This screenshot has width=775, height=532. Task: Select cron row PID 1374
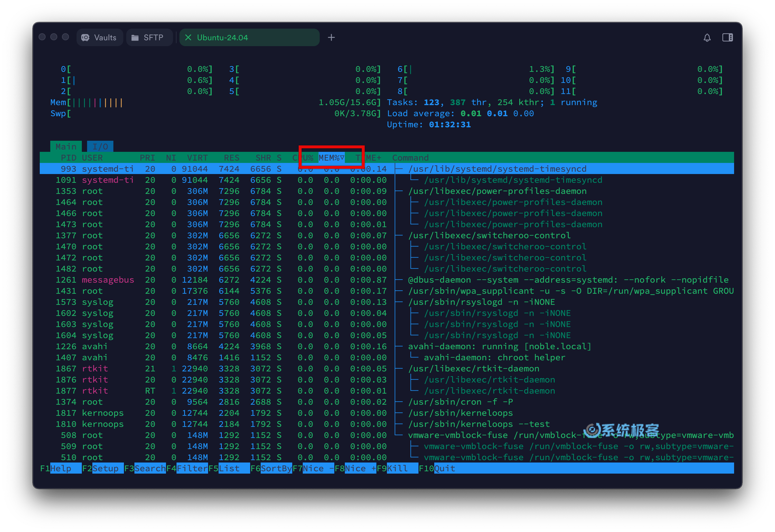(387, 402)
